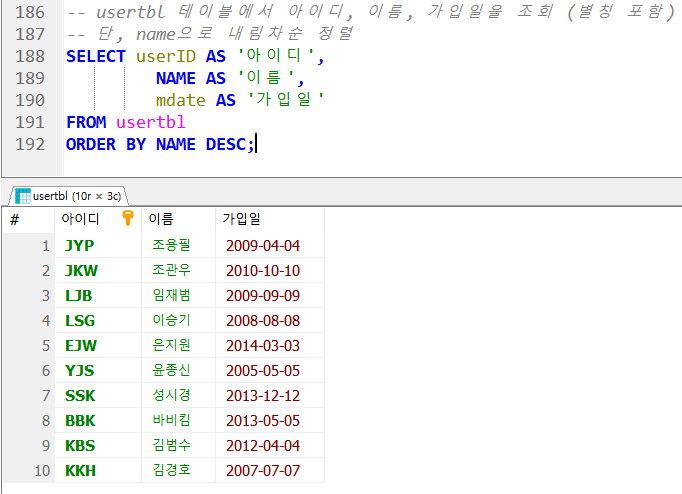Click the # row number column header
The width and height of the screenshot is (682, 494).
(x=29, y=219)
